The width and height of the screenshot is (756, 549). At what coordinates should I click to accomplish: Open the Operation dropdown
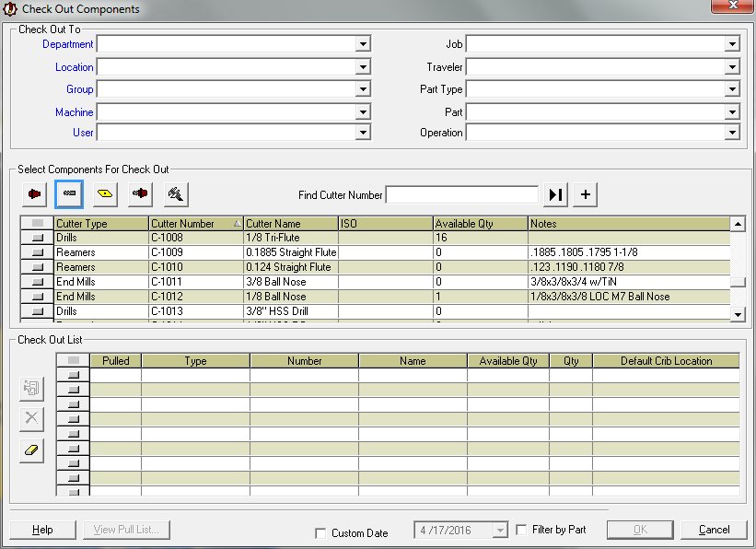tap(732, 133)
